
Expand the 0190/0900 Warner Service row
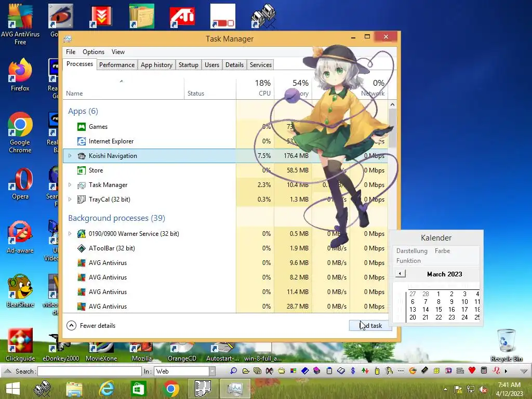[70, 233]
